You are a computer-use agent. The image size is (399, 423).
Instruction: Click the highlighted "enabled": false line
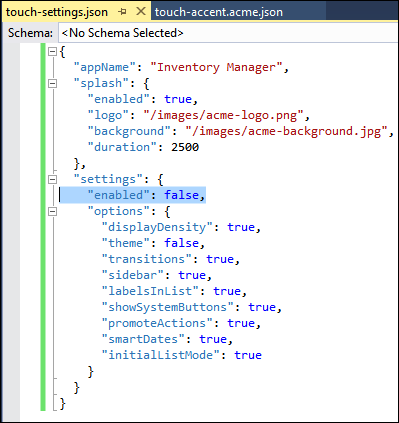[133, 195]
